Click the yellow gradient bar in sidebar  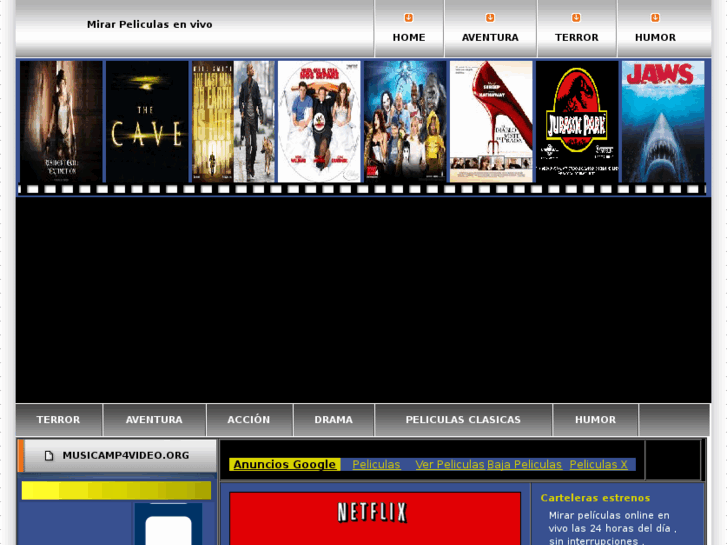[116, 491]
